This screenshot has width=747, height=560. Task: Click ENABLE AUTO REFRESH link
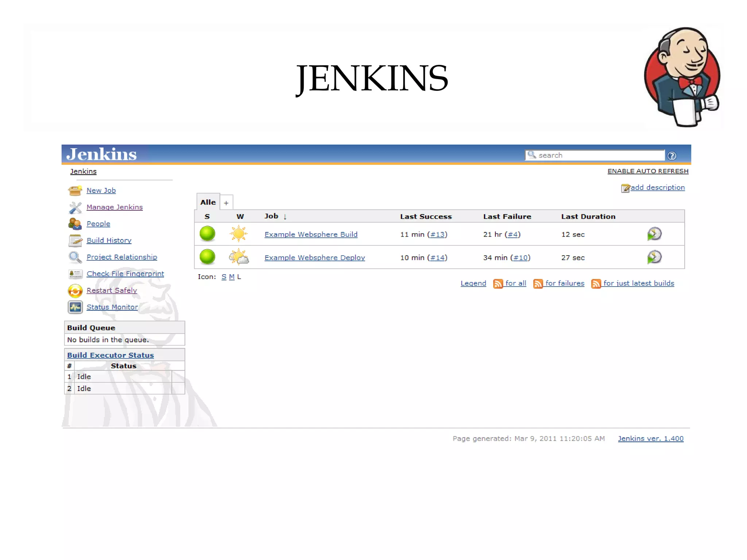(x=648, y=171)
